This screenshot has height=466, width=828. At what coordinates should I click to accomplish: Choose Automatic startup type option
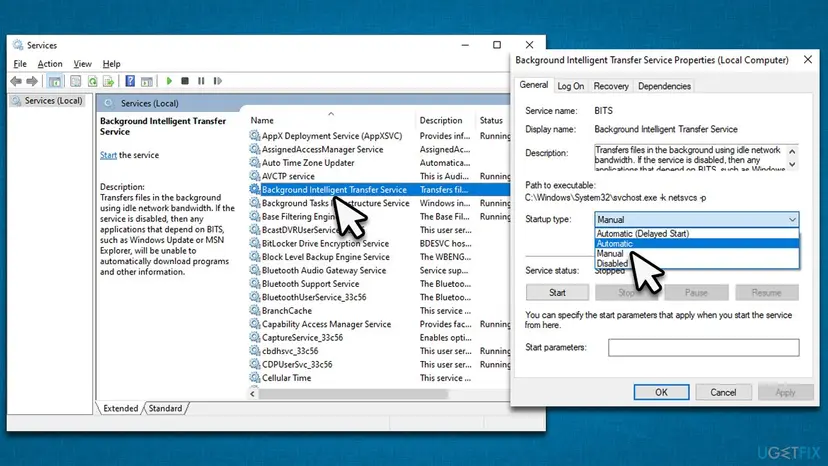(697, 244)
